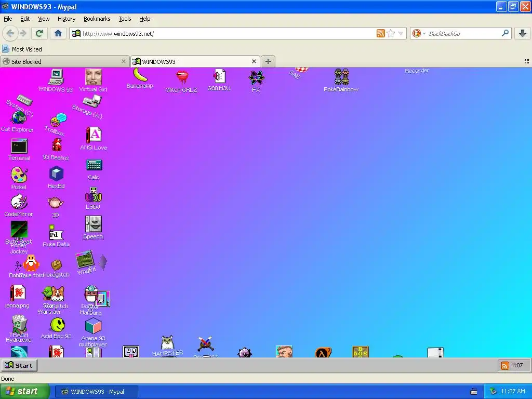The width and height of the screenshot is (532, 399).
Task: Close the WINDOWS93 tab
Action: (x=254, y=61)
